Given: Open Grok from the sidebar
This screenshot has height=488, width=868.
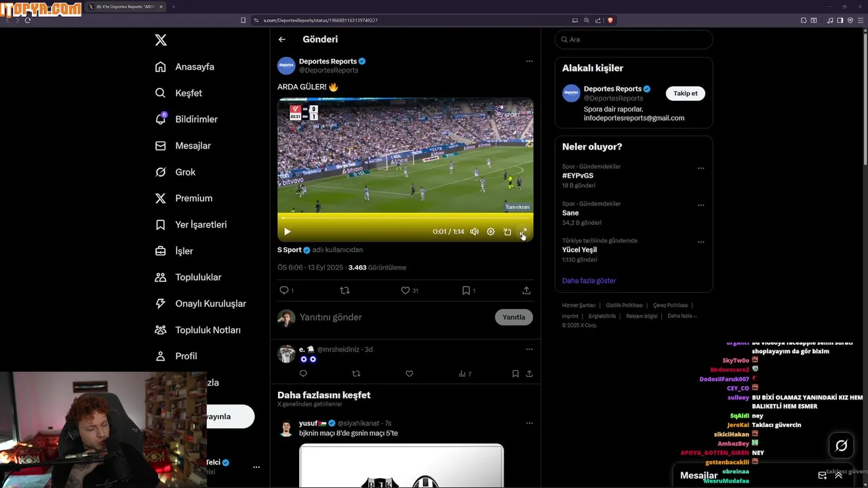Looking at the screenshot, I should [175, 172].
